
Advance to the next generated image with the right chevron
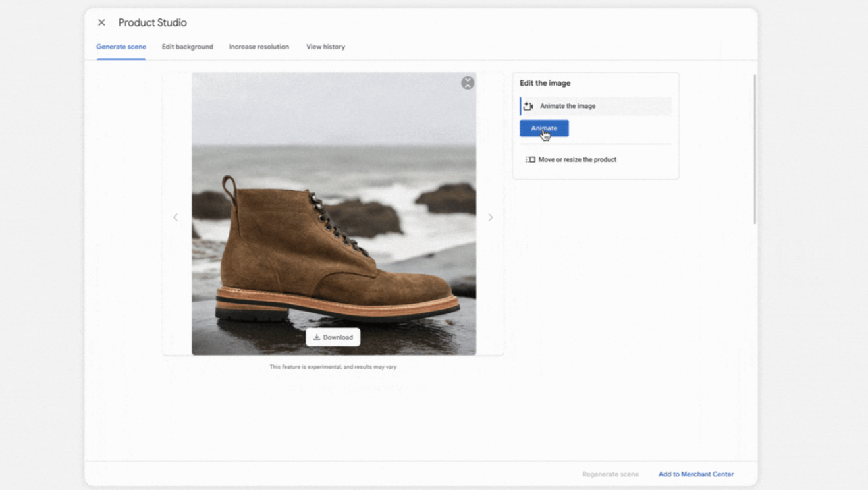[x=491, y=217]
